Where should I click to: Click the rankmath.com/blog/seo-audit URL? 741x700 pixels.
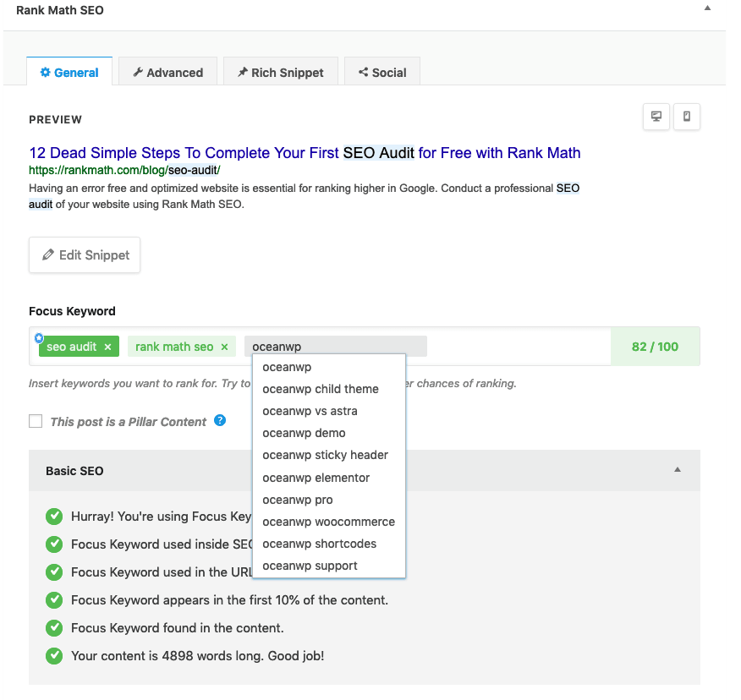[124, 170]
